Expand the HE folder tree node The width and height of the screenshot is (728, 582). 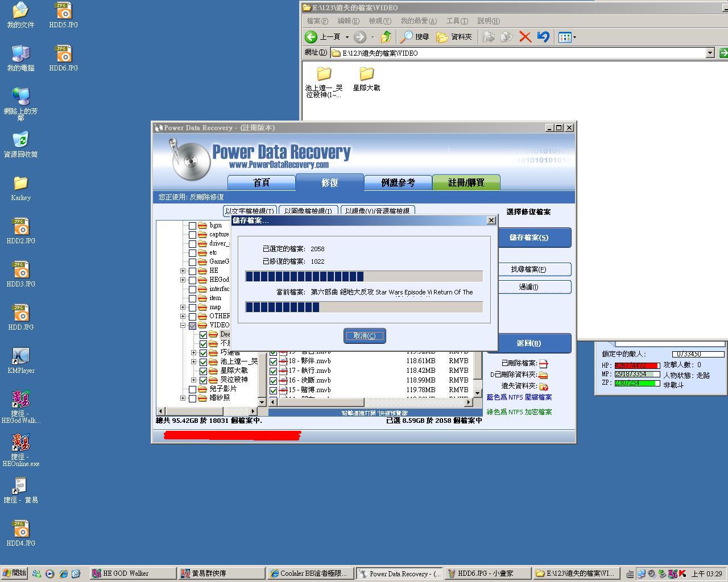tap(183, 271)
